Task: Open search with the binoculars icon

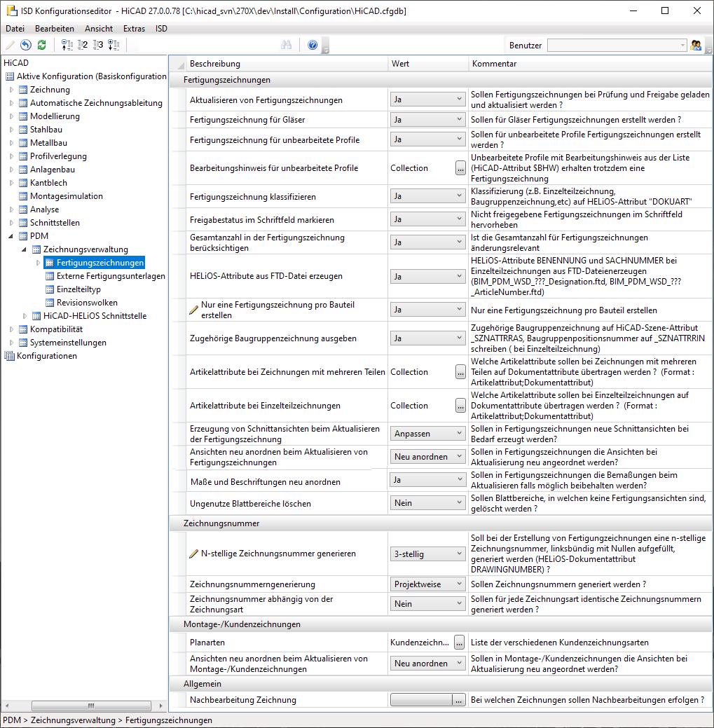Action: [287, 45]
